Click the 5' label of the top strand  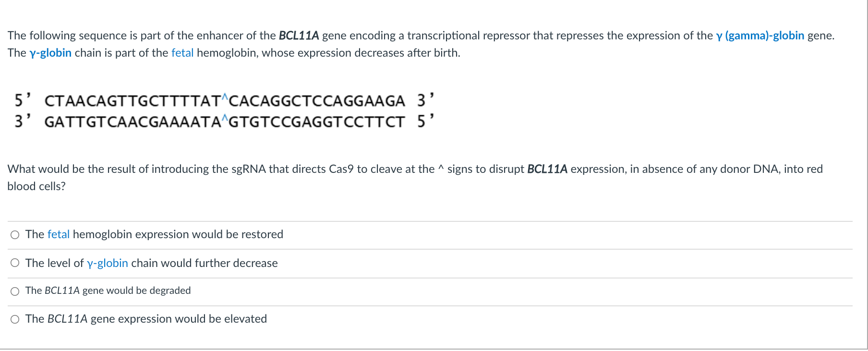pyautogui.click(x=22, y=100)
